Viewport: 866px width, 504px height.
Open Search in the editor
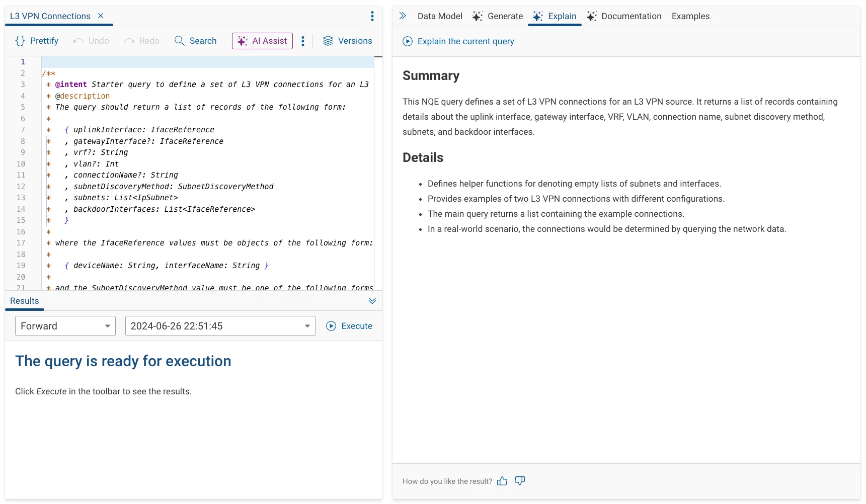click(195, 41)
